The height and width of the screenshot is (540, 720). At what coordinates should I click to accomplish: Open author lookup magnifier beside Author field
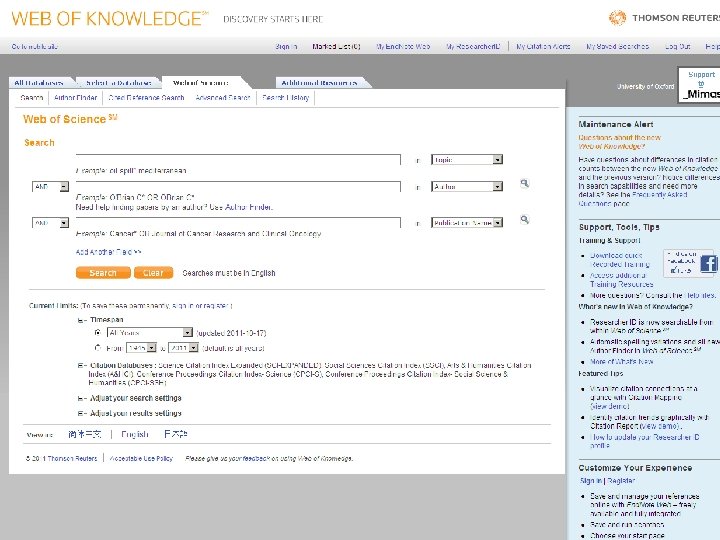pyautogui.click(x=524, y=184)
